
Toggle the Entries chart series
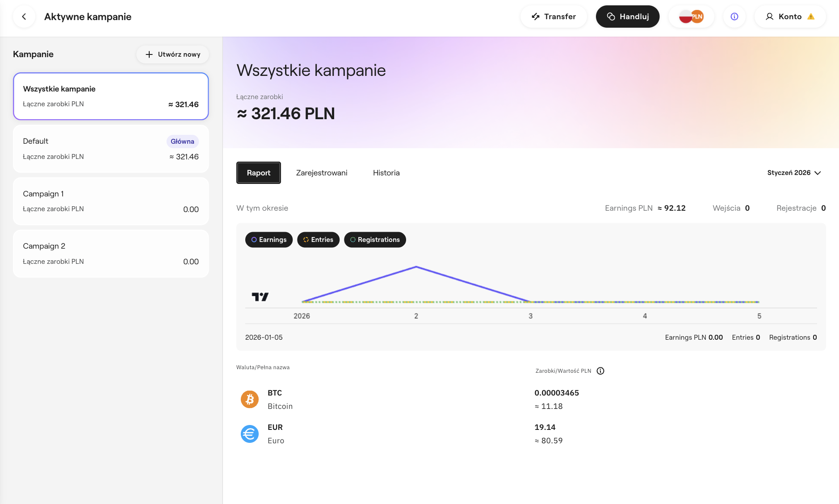coord(318,240)
